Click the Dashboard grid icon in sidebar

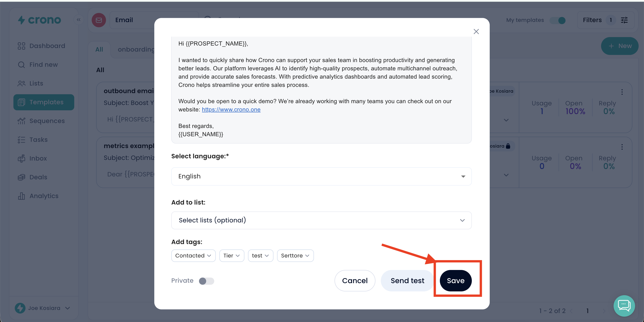click(21, 46)
